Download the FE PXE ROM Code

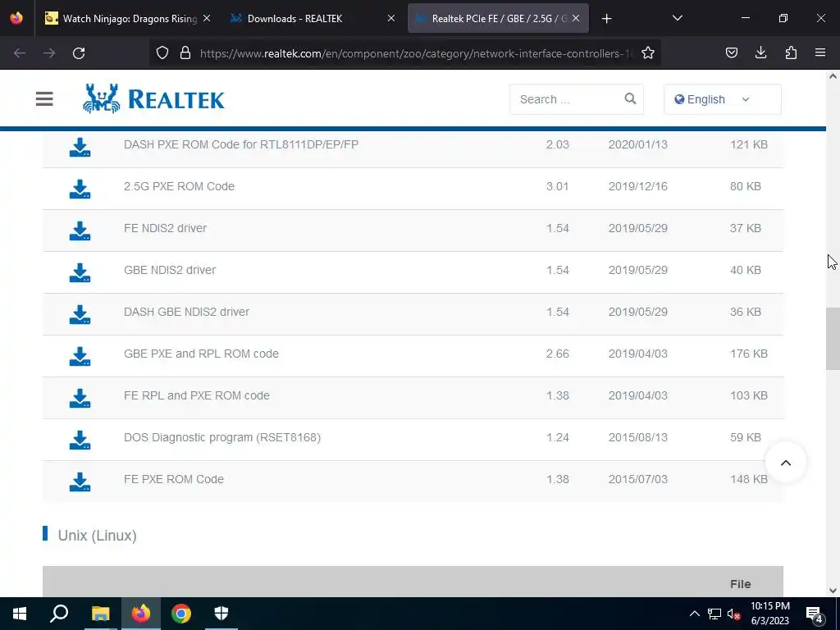(80, 482)
